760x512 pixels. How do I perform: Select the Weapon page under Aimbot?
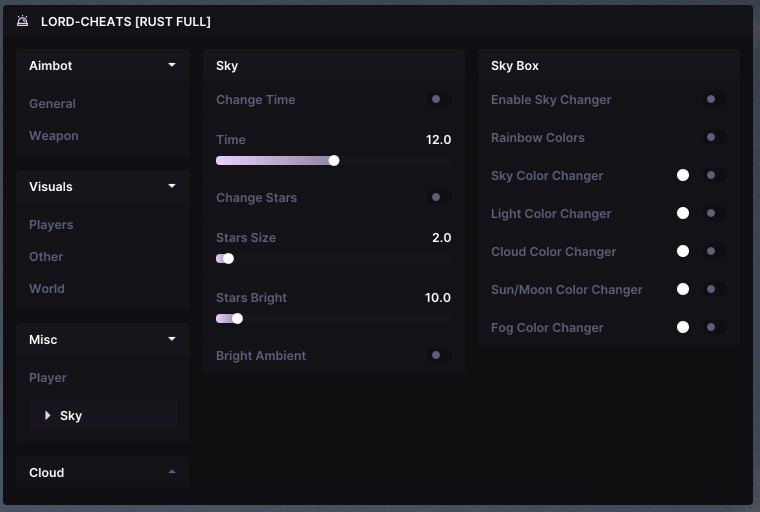(x=54, y=136)
